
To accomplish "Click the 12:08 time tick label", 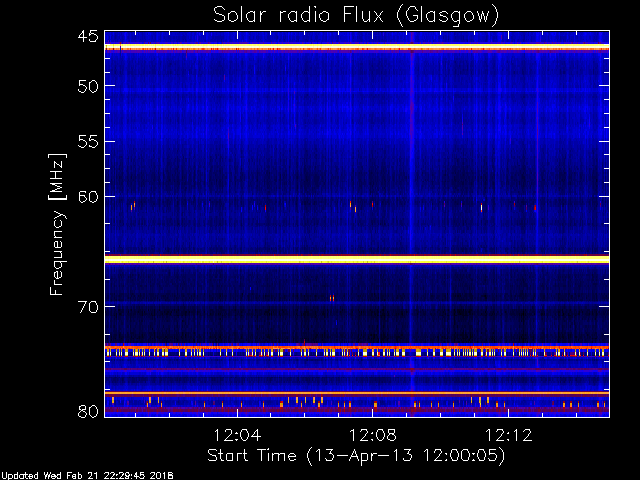I will click(x=372, y=435).
